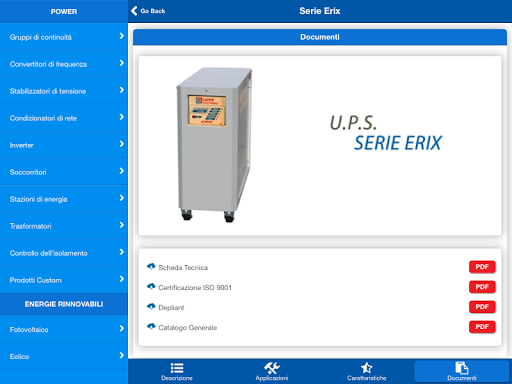Click the cloud download icon beside Scheda Tecnica
This screenshot has width=512, height=384.
[x=151, y=266]
